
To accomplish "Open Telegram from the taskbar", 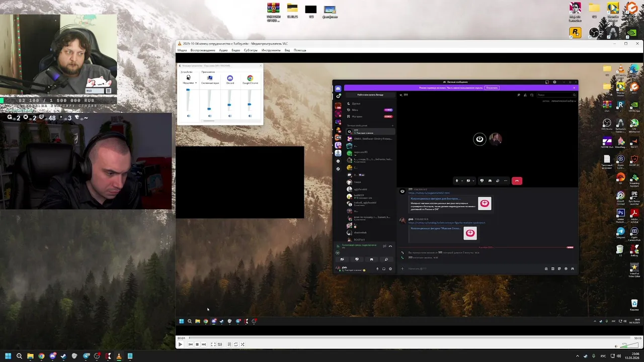I will [86, 356].
